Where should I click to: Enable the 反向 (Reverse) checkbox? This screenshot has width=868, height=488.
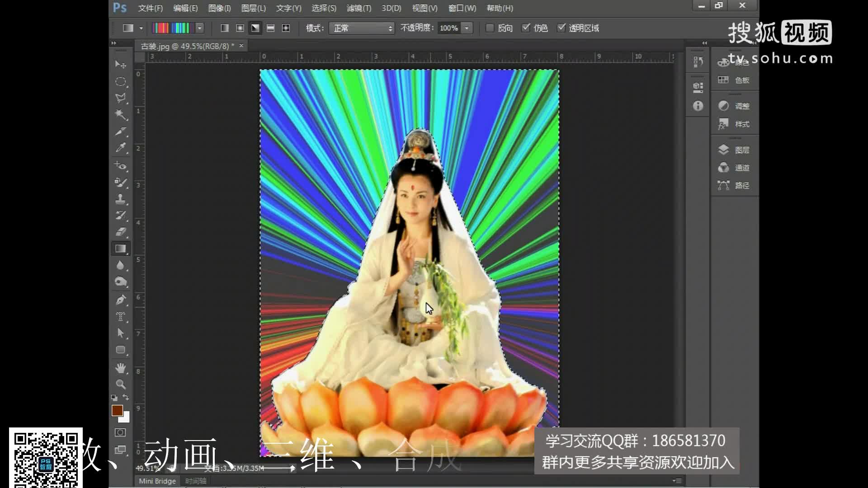(x=490, y=28)
